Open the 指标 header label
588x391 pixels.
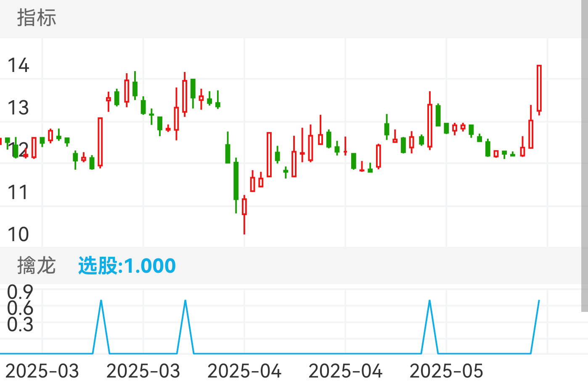click(x=37, y=18)
